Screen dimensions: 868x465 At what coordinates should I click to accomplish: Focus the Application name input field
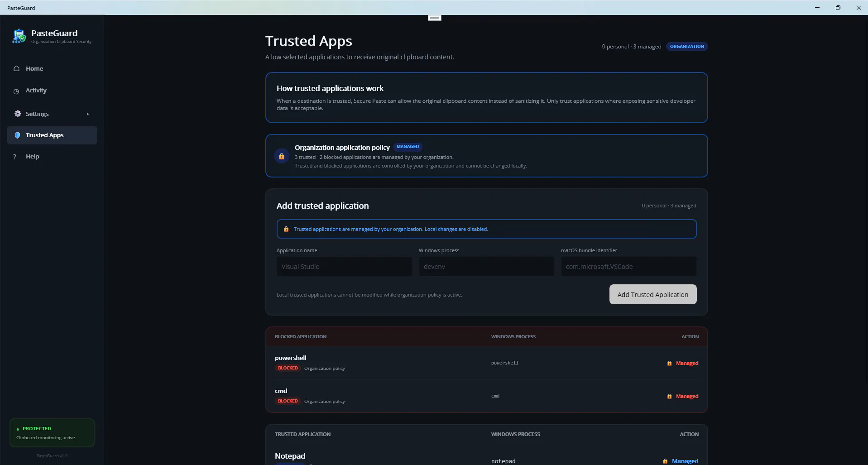tap(344, 267)
